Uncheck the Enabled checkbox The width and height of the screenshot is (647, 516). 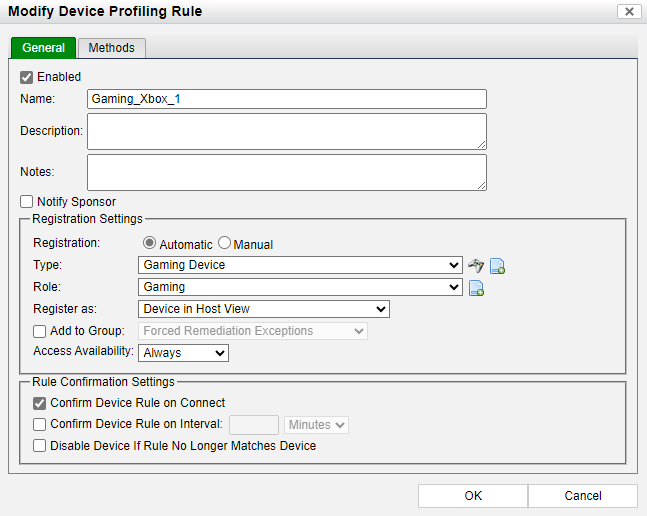27,77
